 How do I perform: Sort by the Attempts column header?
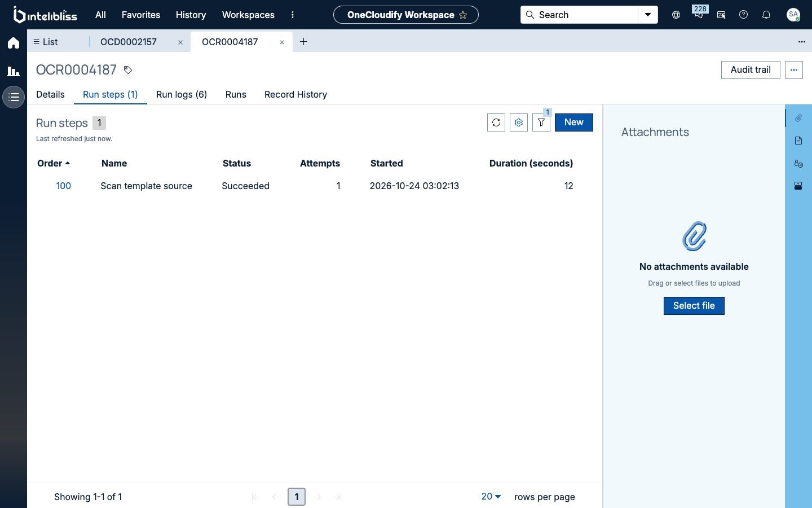point(320,163)
